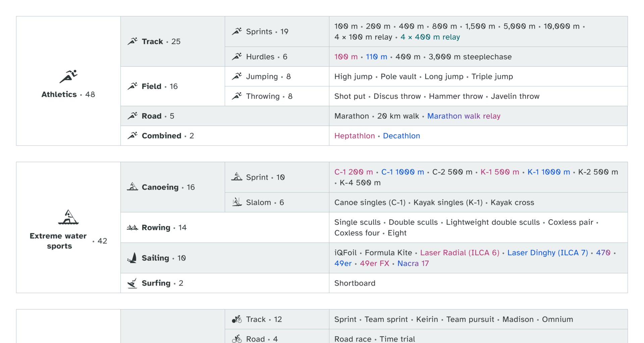This screenshot has width=644, height=343.
Task: Click the 20 km walk text
Action: click(398, 116)
